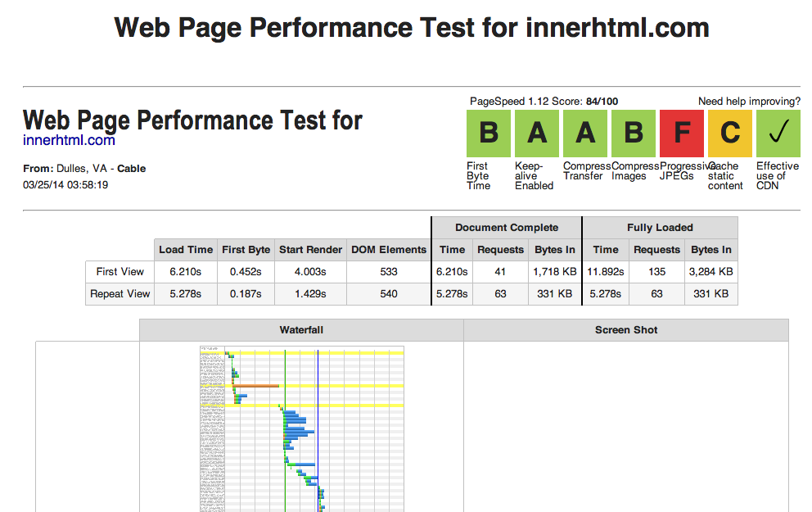Screen dimensions: 812x512
Task: Click the 1,718 KB bytes in cell
Action: (555, 271)
